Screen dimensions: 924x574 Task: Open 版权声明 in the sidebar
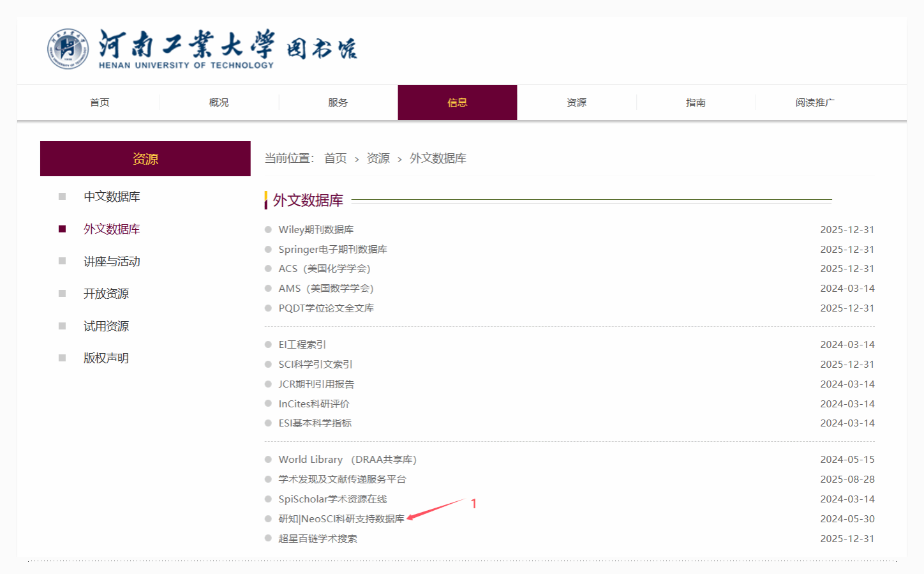[x=106, y=358]
